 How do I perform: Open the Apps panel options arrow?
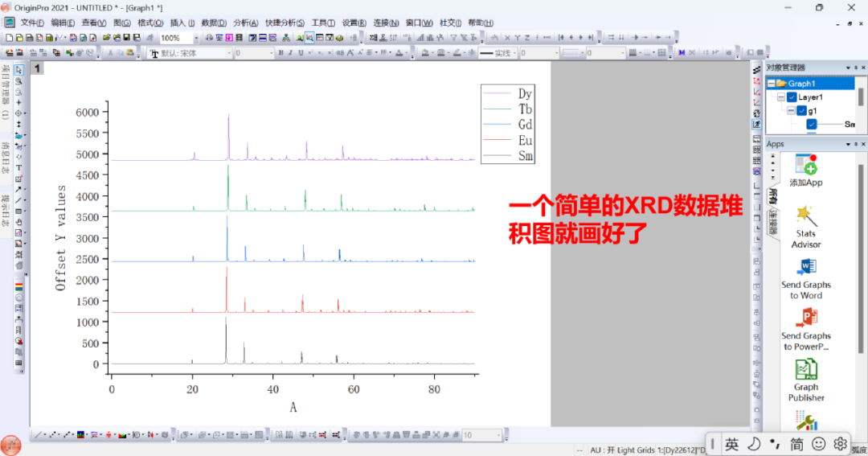coord(848,144)
